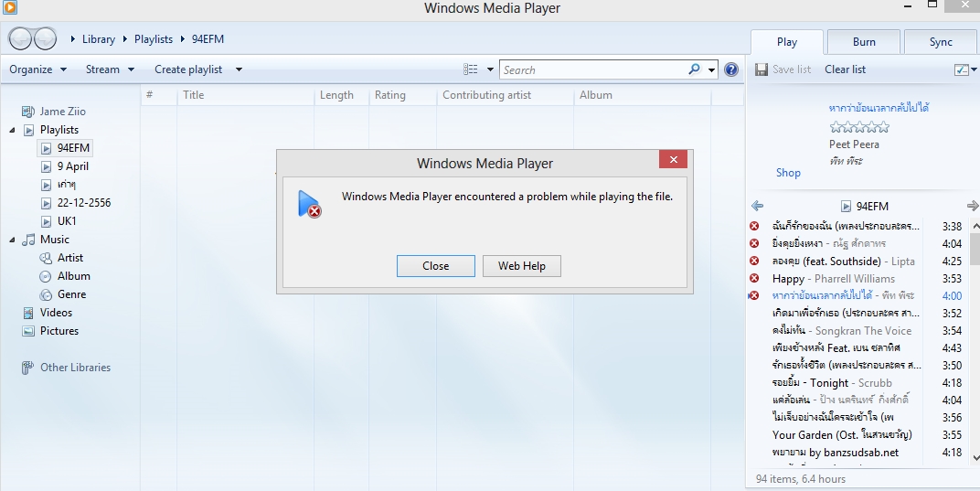The image size is (980, 491).
Task: Click Clear list
Action: coord(845,69)
